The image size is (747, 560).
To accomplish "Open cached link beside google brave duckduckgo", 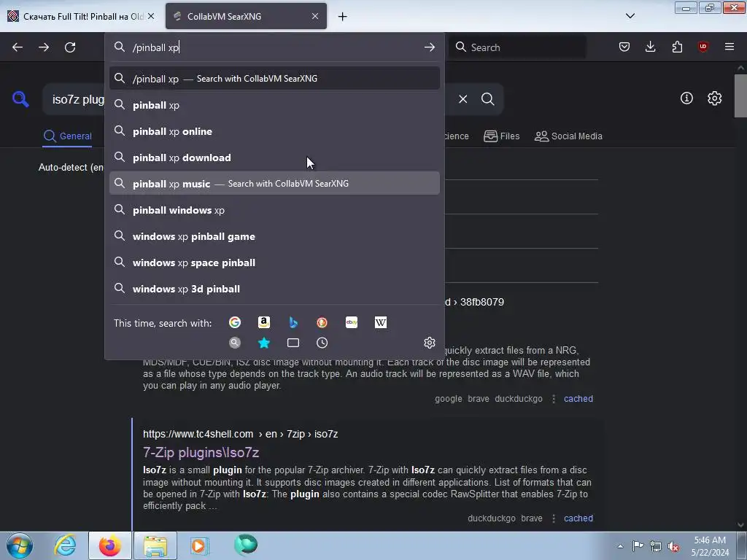I will [578, 399].
